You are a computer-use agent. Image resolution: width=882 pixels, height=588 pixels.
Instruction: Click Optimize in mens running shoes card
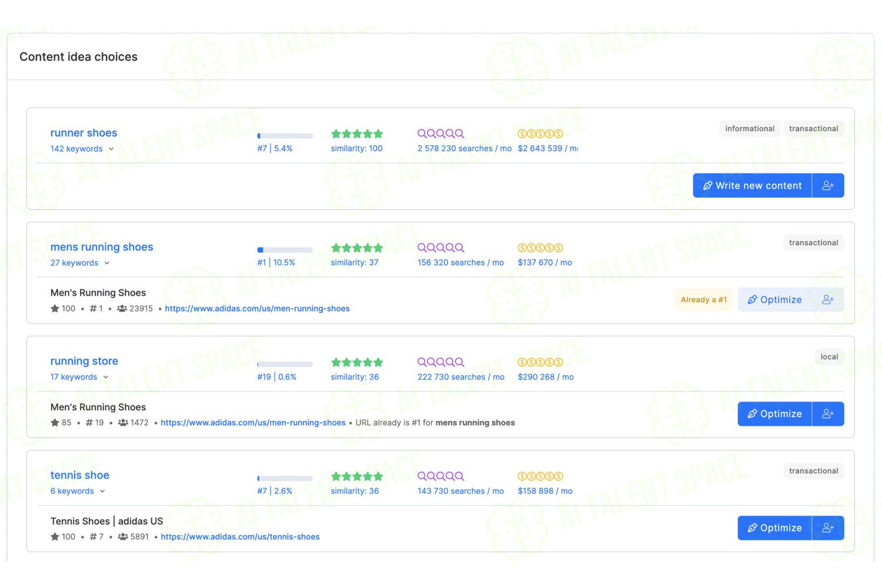click(774, 299)
